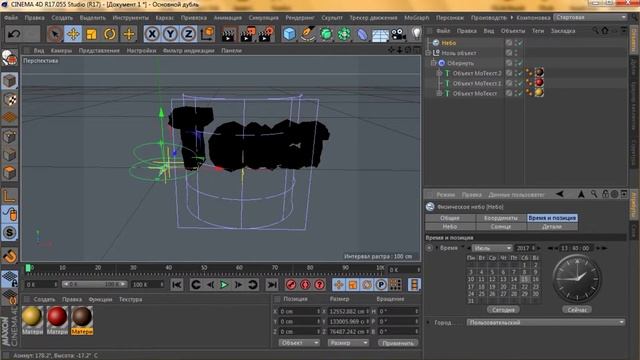640x360 pixels.
Task: Switch to Texture mode checker icon
Action: pos(9,100)
